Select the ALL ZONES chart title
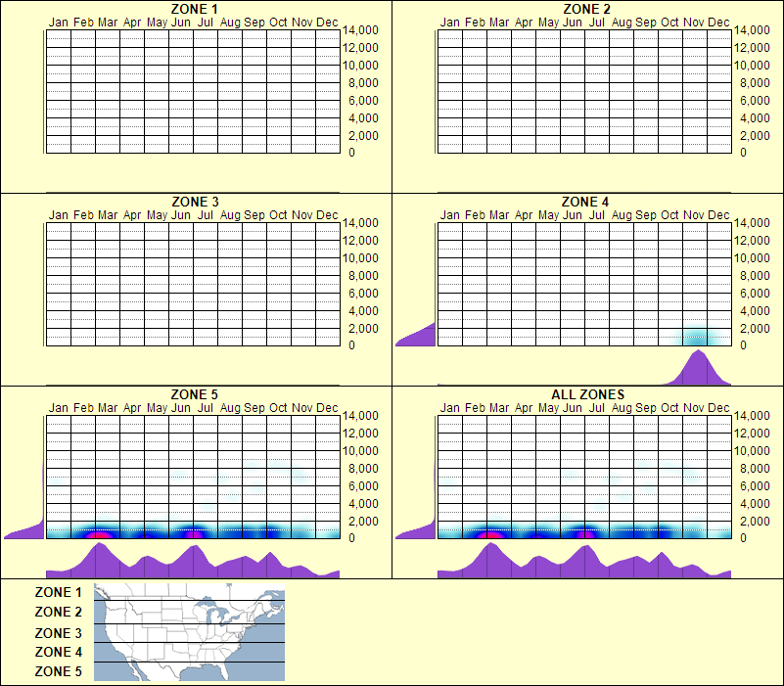The width and height of the screenshot is (784, 686). click(x=586, y=395)
